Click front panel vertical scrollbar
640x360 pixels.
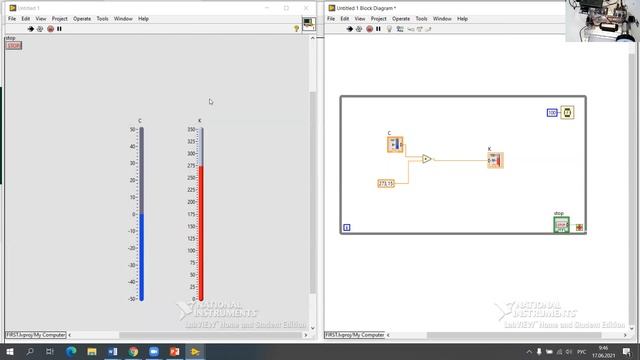(x=313, y=192)
